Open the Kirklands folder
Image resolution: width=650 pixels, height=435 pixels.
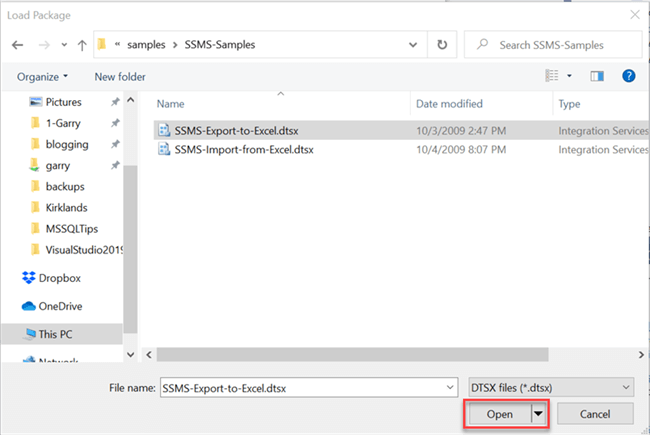[66, 207]
